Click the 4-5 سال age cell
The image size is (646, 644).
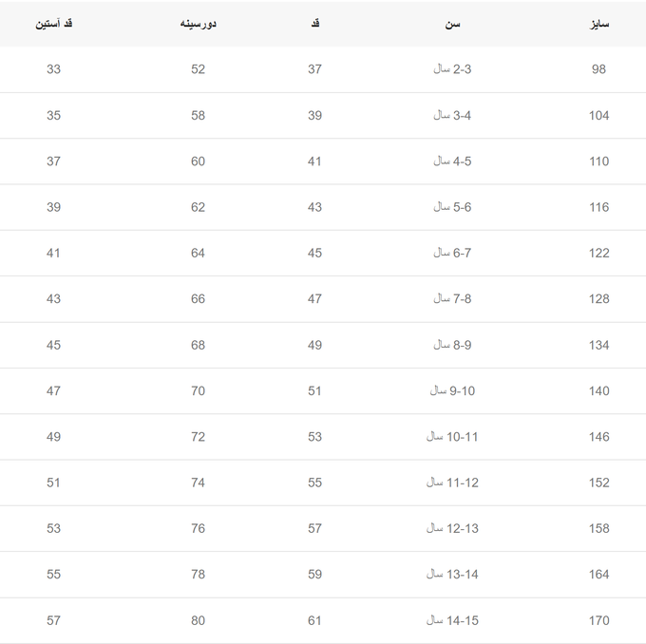point(452,161)
